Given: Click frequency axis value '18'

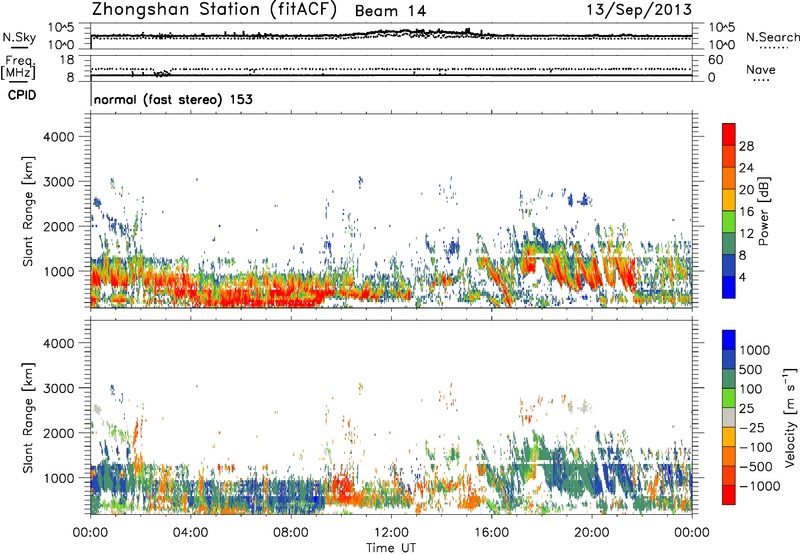Looking at the screenshot, I should click(67, 60).
